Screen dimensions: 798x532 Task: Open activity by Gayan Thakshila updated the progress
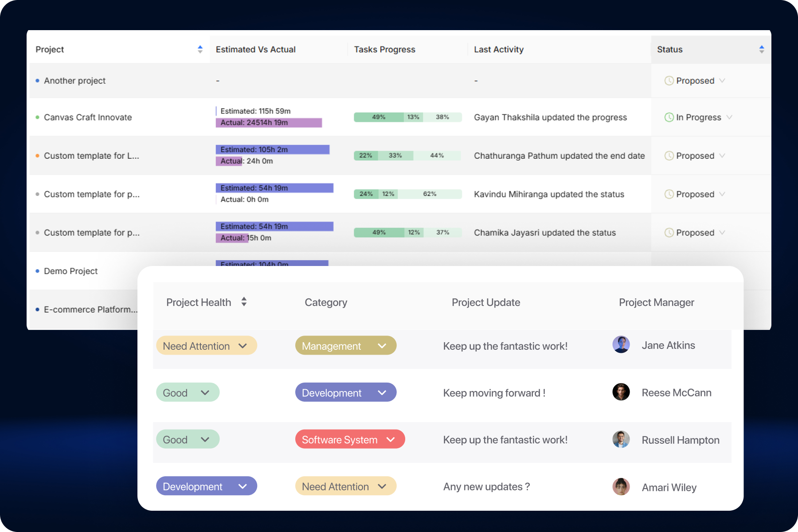point(550,117)
